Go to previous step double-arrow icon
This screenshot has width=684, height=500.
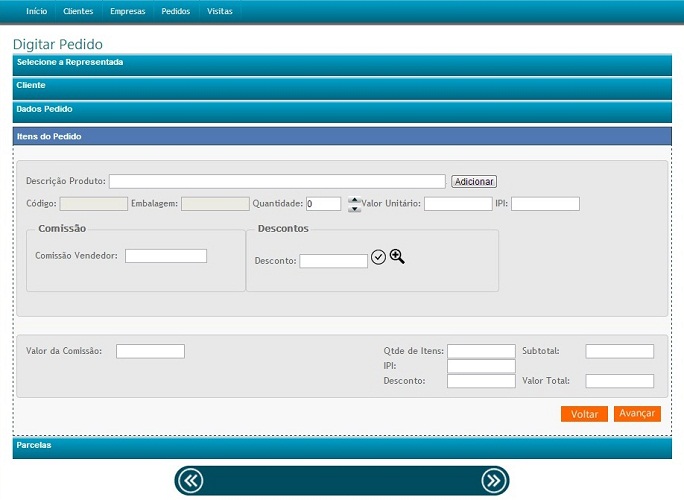tap(191, 480)
